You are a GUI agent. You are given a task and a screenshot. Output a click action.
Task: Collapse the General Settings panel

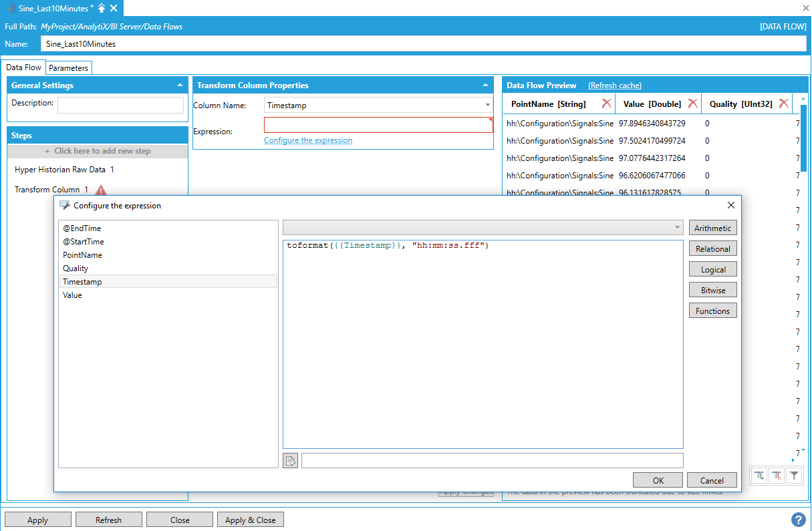click(x=180, y=85)
